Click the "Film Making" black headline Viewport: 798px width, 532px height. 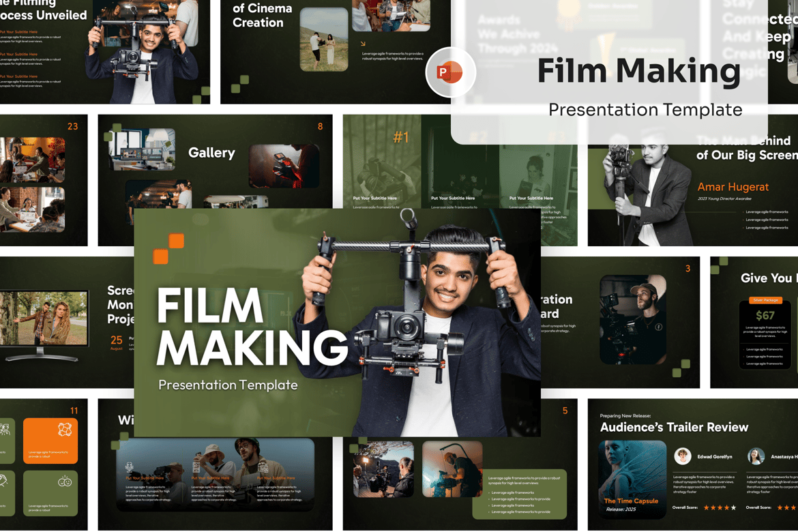(638, 71)
